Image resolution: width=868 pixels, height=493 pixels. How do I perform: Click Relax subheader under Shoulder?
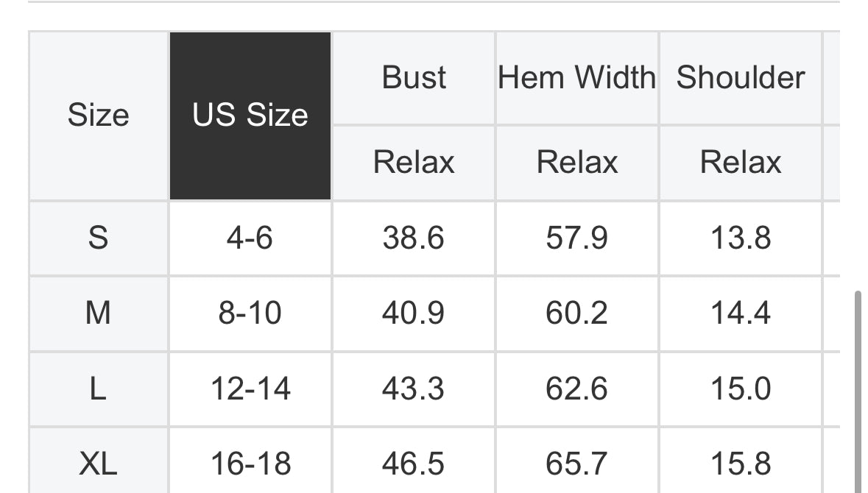[741, 162]
